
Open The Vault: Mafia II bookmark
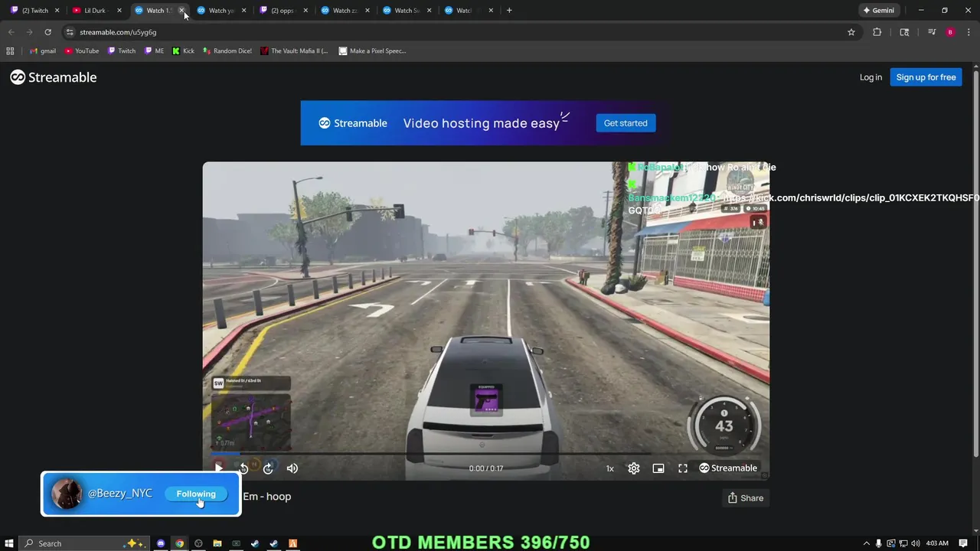294,51
